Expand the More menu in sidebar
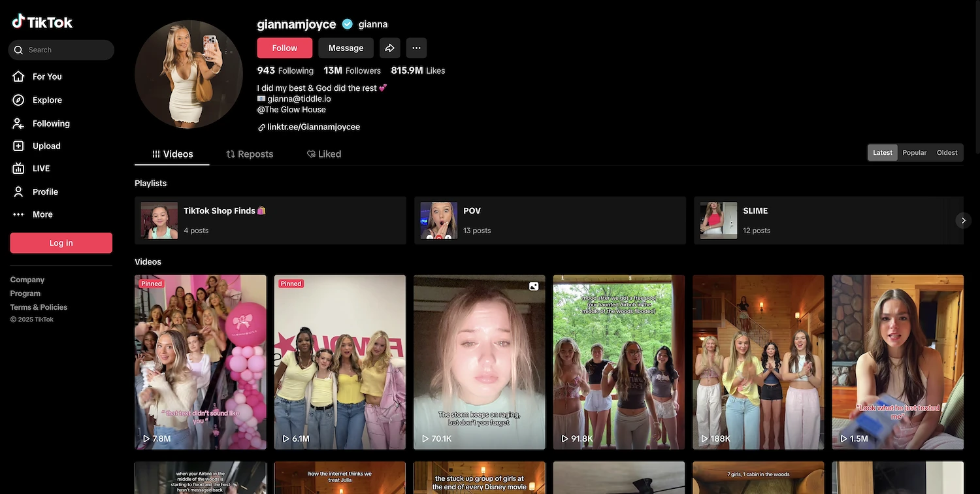The height and width of the screenshot is (494, 980). pyautogui.click(x=42, y=214)
